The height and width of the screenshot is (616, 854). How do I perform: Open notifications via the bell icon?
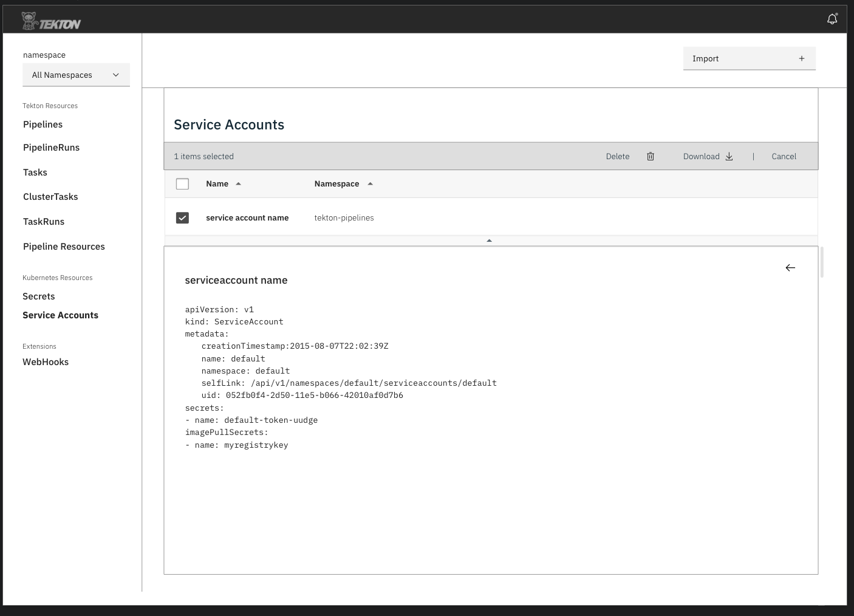[x=832, y=19]
